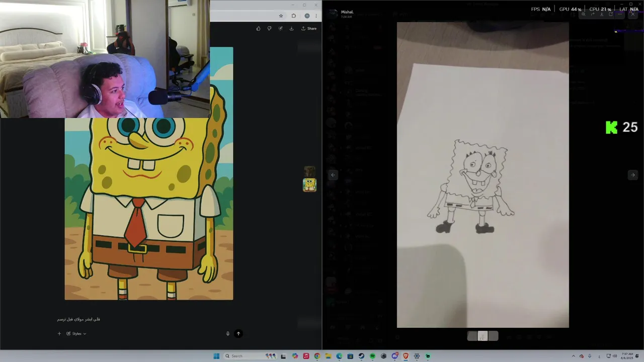Open the three-dots more menu in image viewer
This screenshot has width=644, height=362.
coord(620,14)
